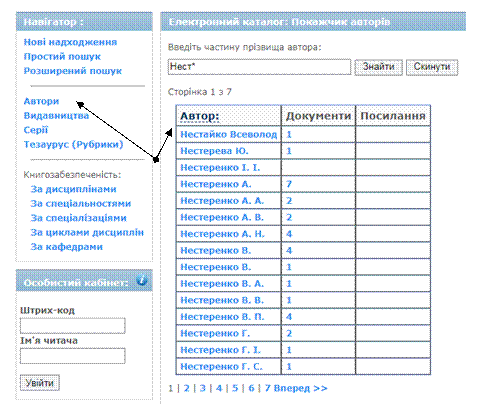Focus the author surname search field
The width and height of the screenshot is (477, 412).
(x=259, y=67)
